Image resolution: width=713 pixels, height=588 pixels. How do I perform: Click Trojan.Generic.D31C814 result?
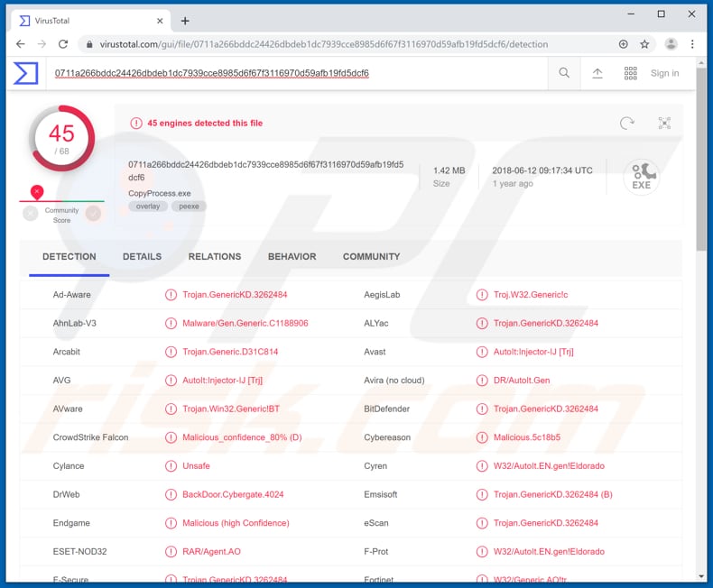230,352
